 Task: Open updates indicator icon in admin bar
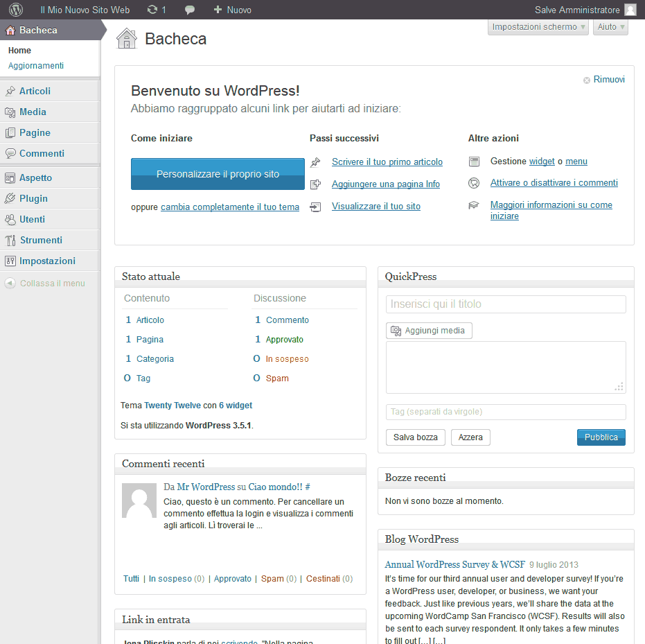[152, 10]
